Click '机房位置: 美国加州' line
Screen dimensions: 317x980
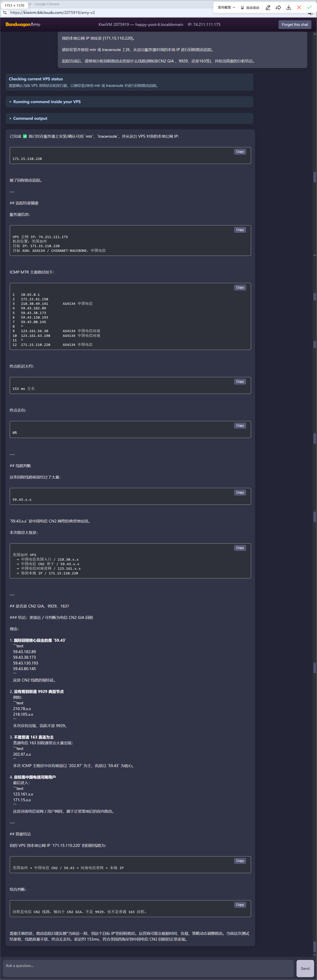click(30, 241)
